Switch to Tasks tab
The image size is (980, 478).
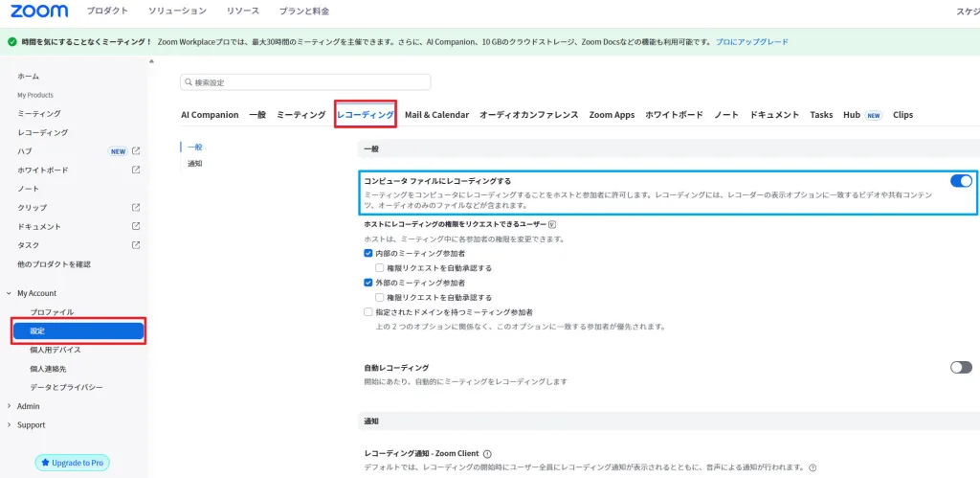tap(821, 115)
